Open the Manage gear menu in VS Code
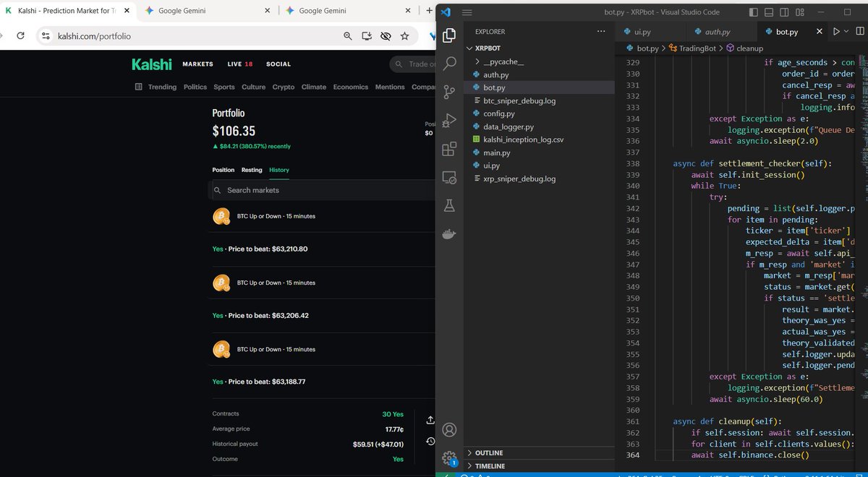This screenshot has height=477, width=868. pyautogui.click(x=449, y=458)
